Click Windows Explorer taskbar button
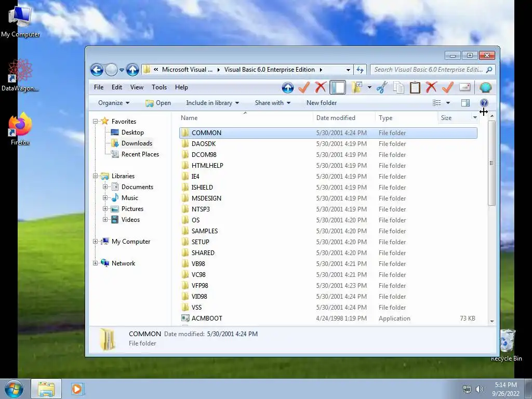This screenshot has width=532, height=399. tap(46, 389)
